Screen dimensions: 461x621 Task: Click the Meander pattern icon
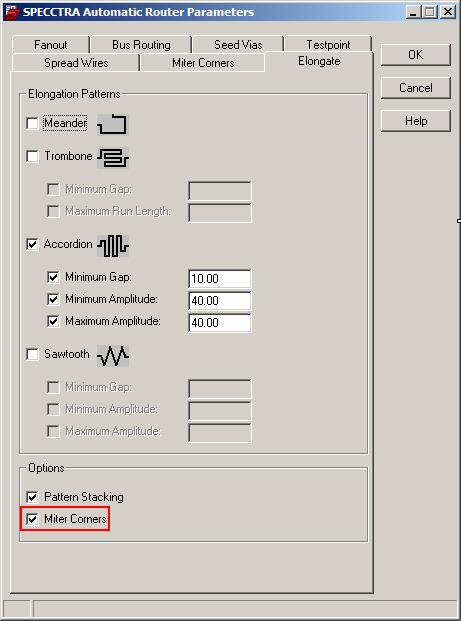pos(113,124)
